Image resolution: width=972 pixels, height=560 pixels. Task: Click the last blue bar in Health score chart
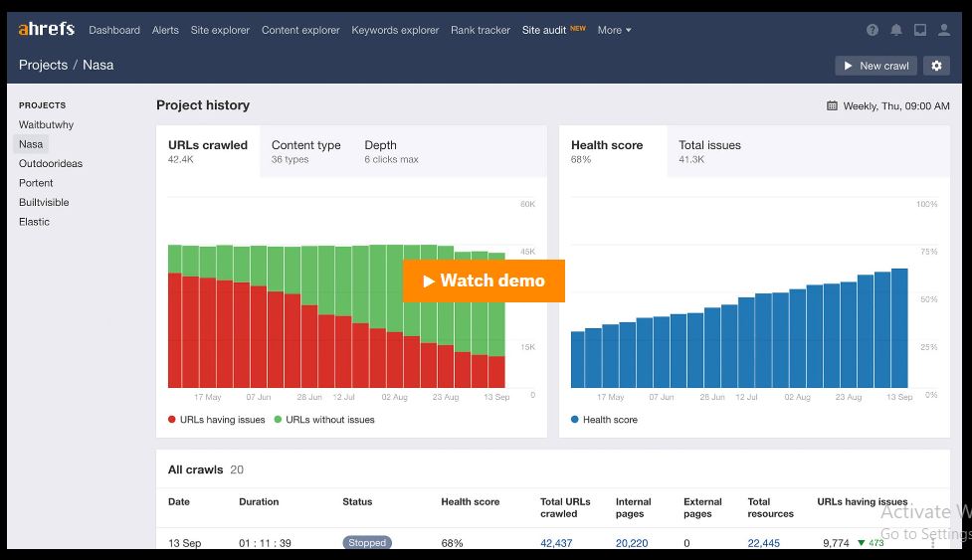[x=899, y=328]
